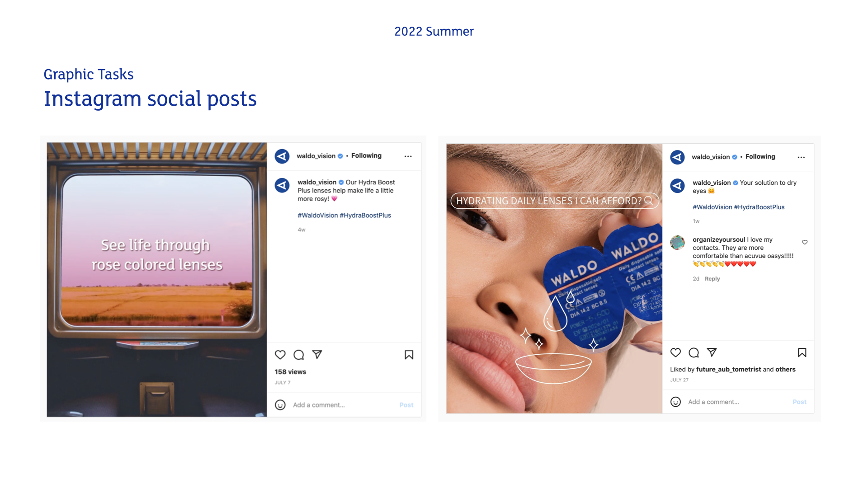Share the July 27 post via send icon
The width and height of the screenshot is (868, 488).
tap(712, 352)
